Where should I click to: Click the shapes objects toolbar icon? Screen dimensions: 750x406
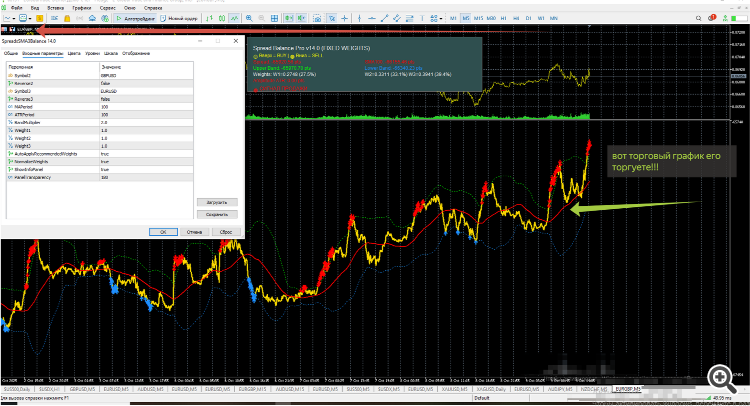pos(433,18)
